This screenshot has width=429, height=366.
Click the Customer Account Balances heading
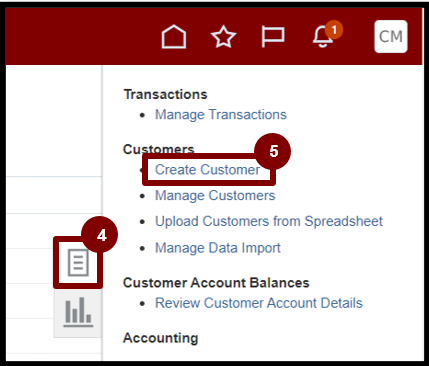(x=216, y=283)
